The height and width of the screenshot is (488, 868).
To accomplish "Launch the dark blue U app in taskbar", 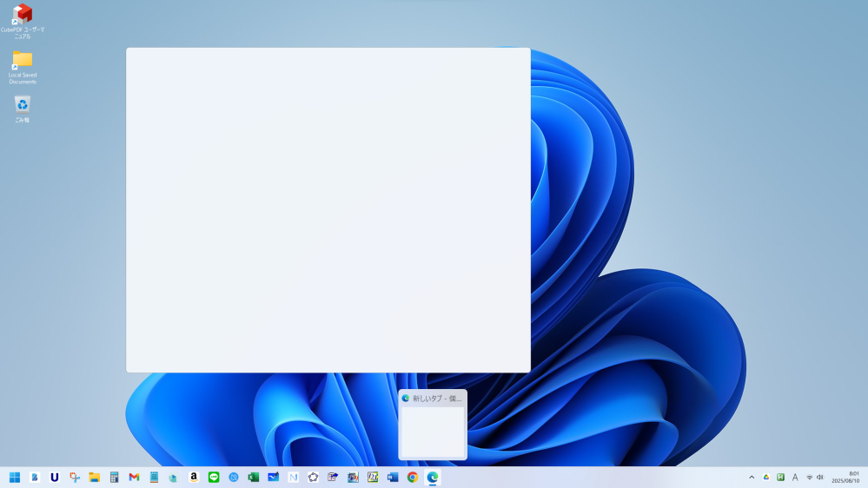I will [54, 477].
